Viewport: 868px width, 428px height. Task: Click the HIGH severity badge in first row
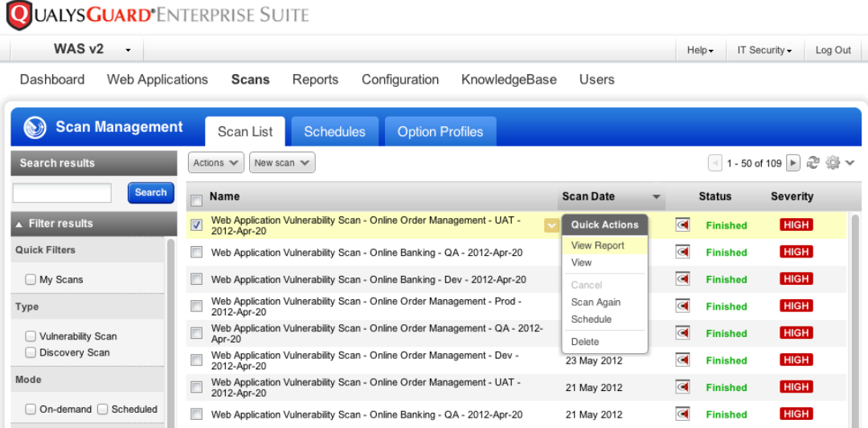[x=796, y=225]
